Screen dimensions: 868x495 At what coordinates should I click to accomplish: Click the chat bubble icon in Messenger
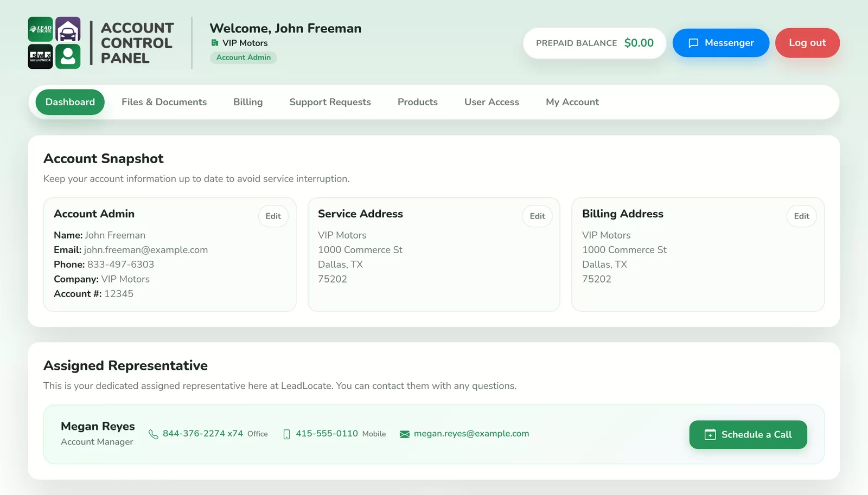tap(693, 43)
